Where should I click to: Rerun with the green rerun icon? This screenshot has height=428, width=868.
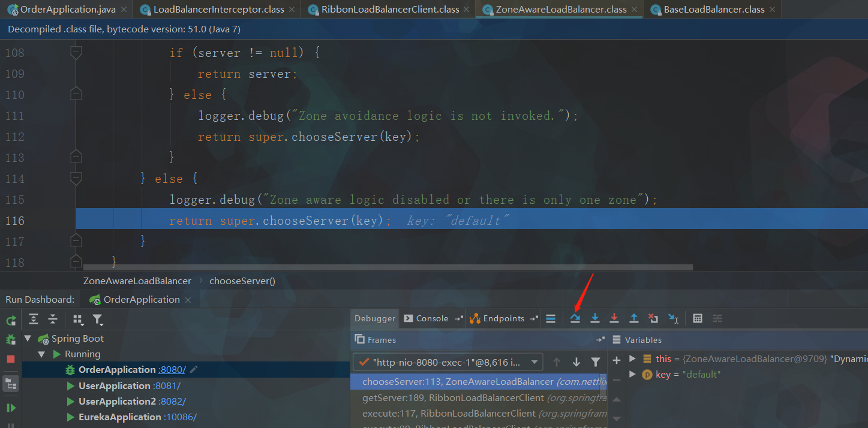[11, 320]
